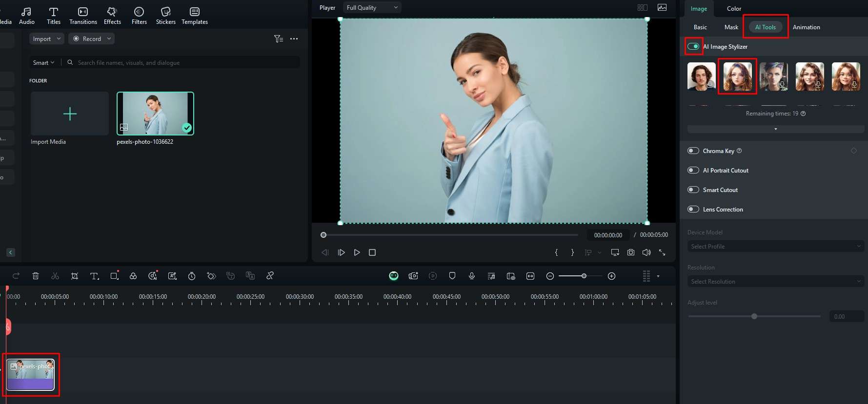Switch to the Color tab
Screen dimensions: 868x404
tap(734, 9)
